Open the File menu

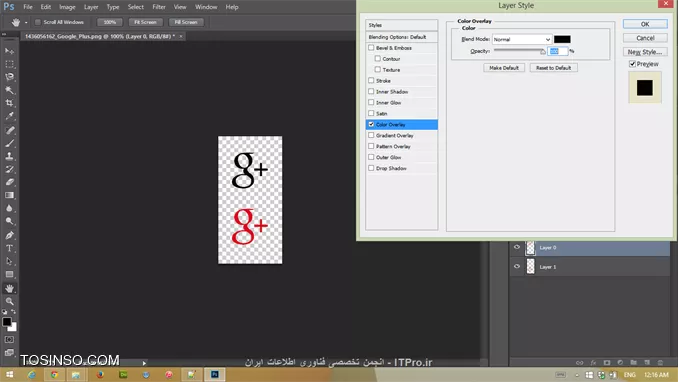coord(28,7)
